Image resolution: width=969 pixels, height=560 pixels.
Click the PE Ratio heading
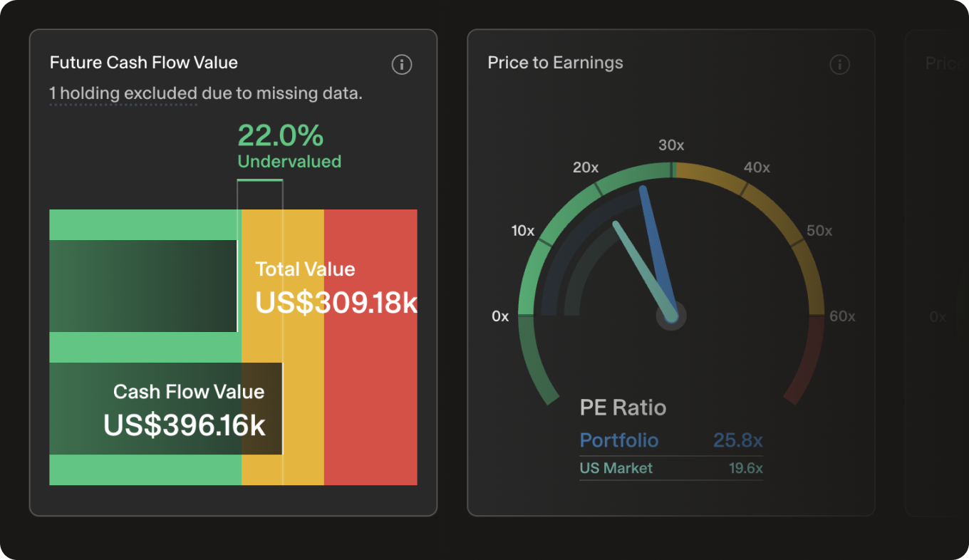pyautogui.click(x=623, y=408)
